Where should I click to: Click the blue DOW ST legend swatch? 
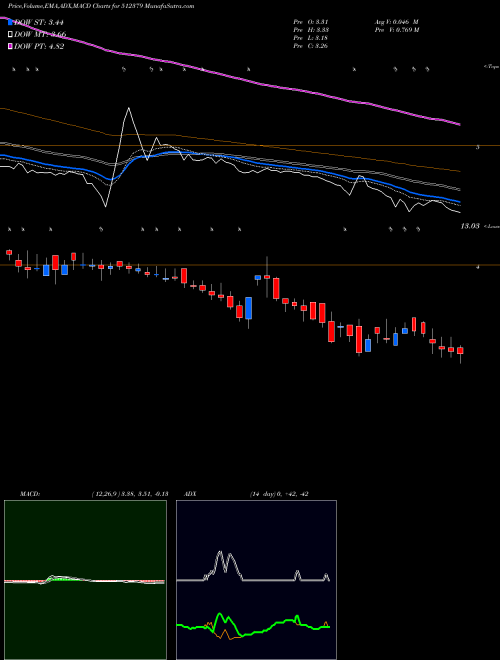tap(10, 22)
